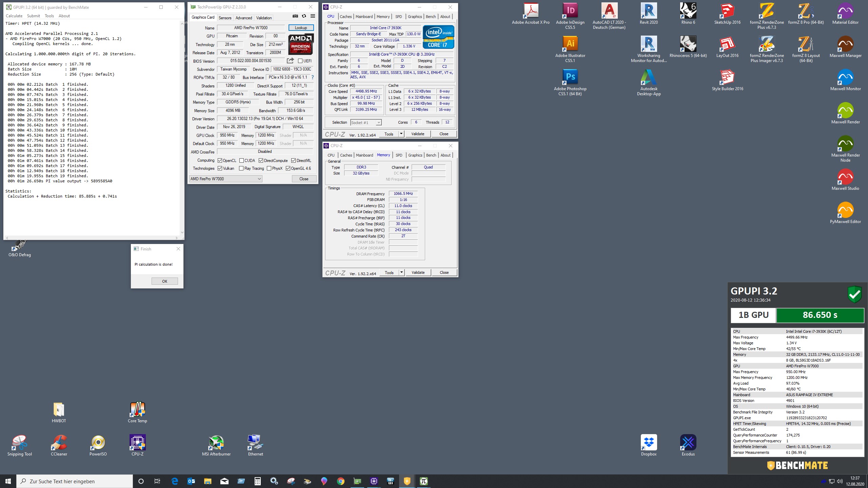Screen dimensions: 868x488
Task: Open the GPU-Z hamburger menu icon
Action: (313, 16)
